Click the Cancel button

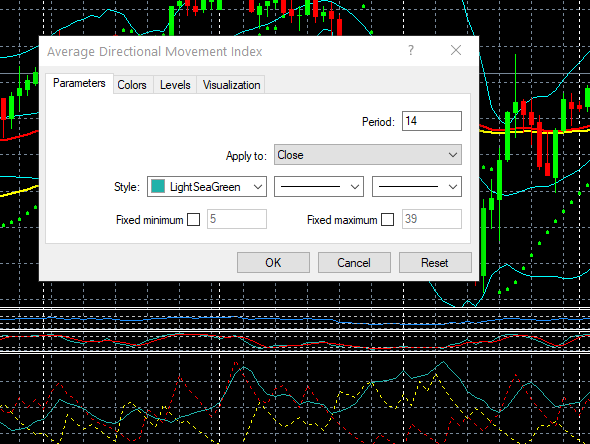click(354, 262)
